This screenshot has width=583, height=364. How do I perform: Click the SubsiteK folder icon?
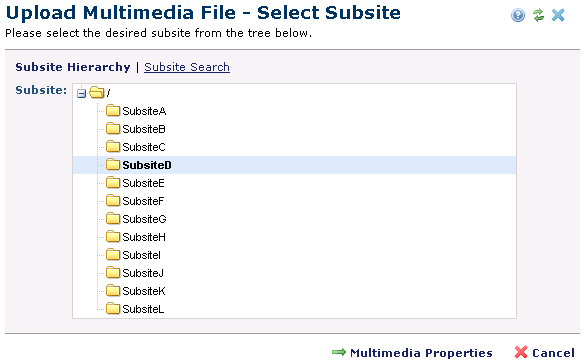tap(113, 290)
